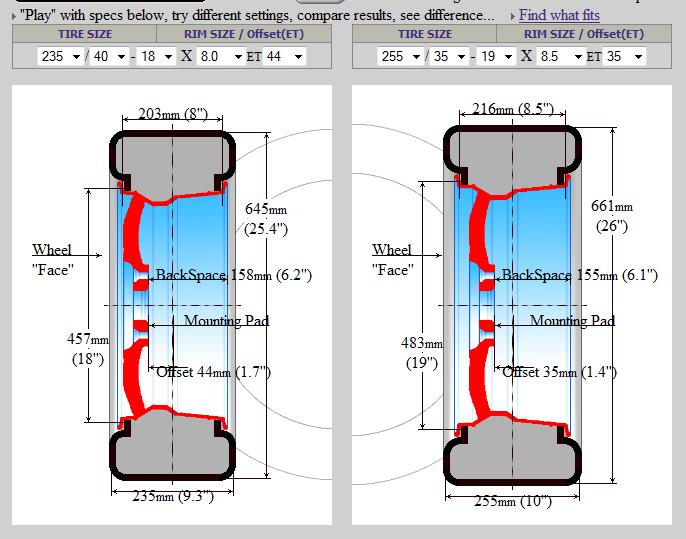The width and height of the screenshot is (686, 539).
Task: Open the left rim diameter 18 dropdown
Action: (x=157, y=57)
